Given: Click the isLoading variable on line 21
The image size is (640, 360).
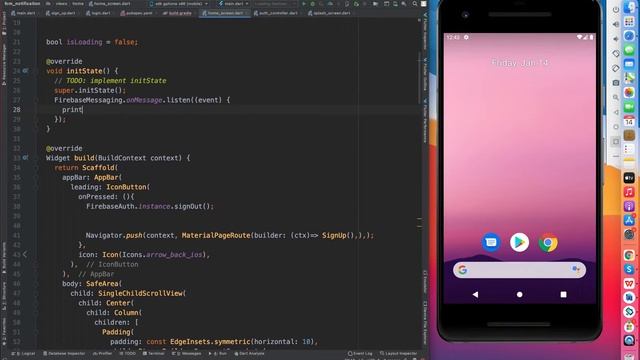Looking at the screenshot, I should (x=84, y=42).
